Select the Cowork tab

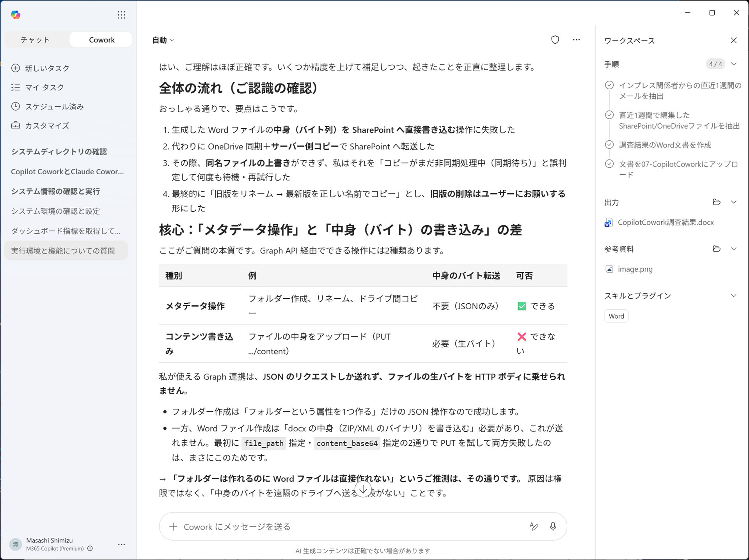pos(101,40)
